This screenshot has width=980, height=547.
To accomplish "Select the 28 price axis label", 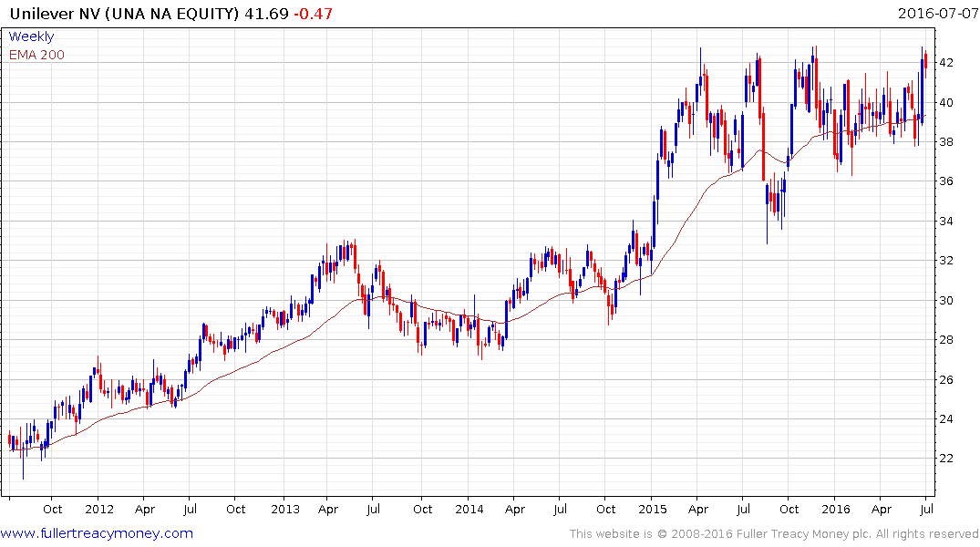I will pos(946,340).
